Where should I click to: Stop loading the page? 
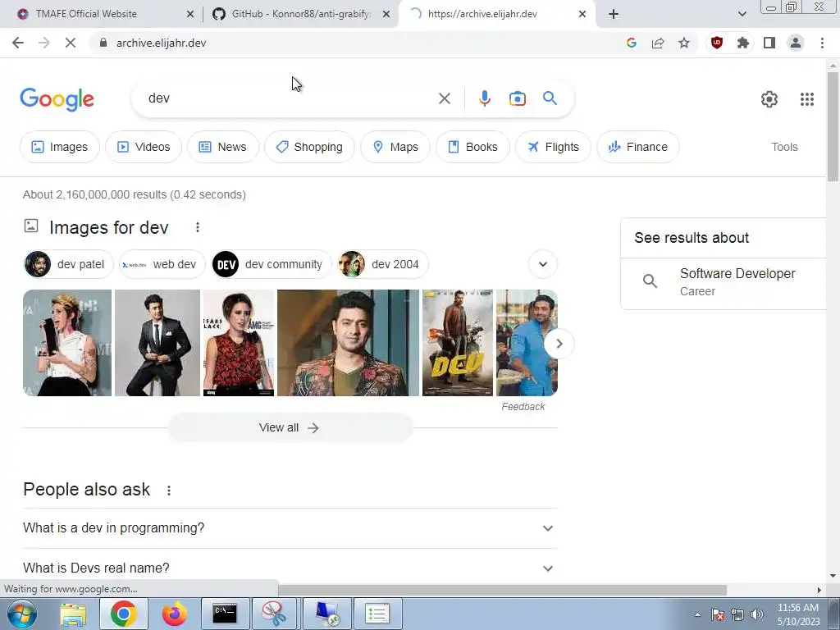tap(71, 43)
